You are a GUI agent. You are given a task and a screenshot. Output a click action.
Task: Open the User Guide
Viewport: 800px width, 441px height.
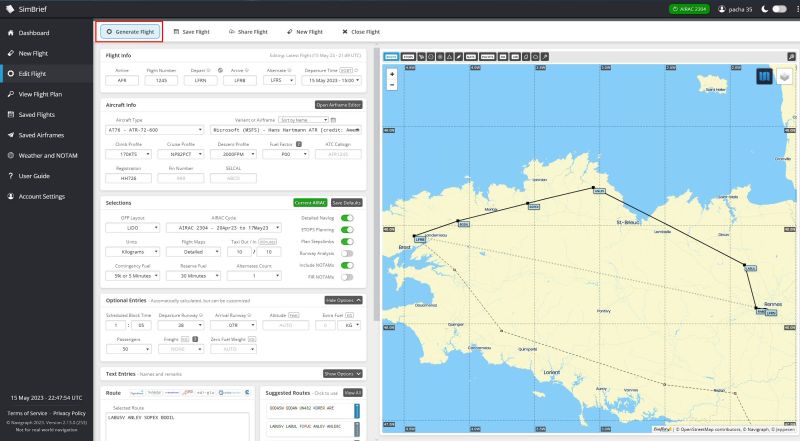coord(46,176)
